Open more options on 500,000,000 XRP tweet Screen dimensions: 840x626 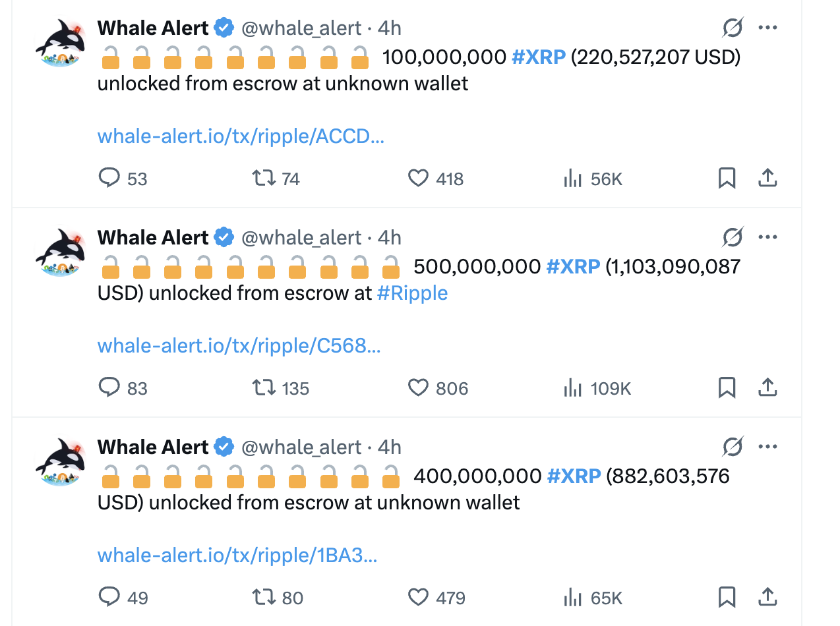tap(768, 237)
